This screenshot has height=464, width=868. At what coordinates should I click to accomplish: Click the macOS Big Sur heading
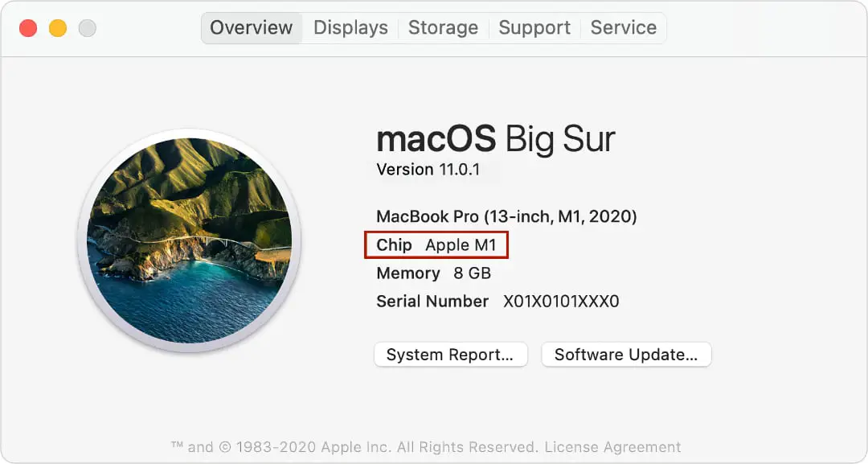coord(495,139)
